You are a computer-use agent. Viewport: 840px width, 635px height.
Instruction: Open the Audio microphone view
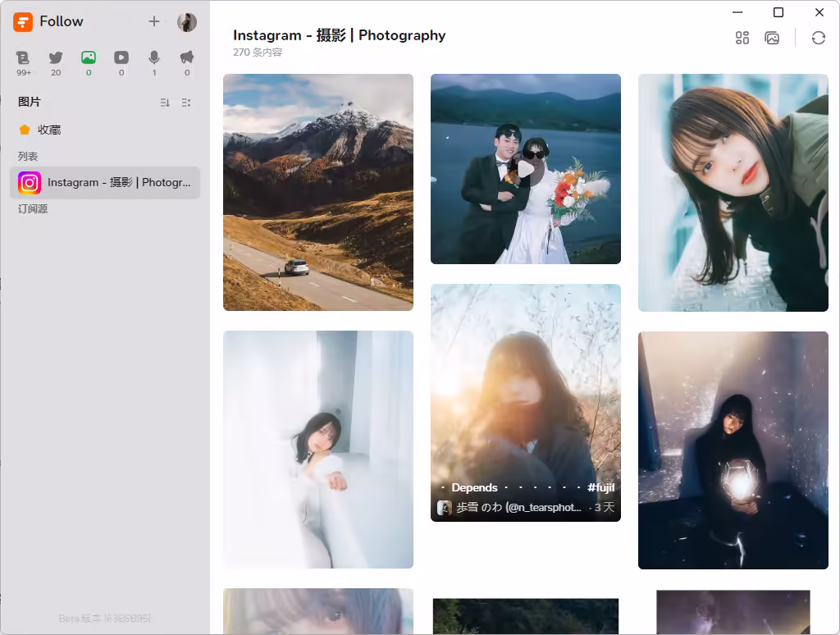coord(154,58)
